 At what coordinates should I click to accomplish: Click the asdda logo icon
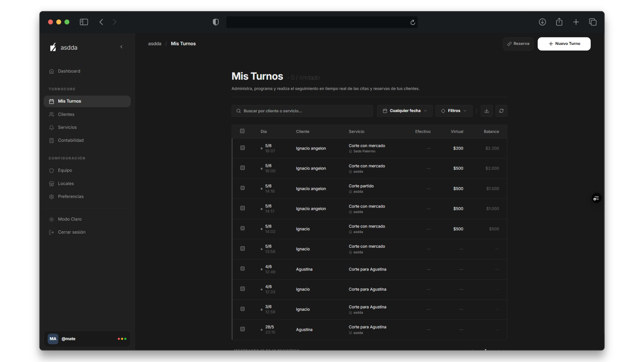point(53,47)
